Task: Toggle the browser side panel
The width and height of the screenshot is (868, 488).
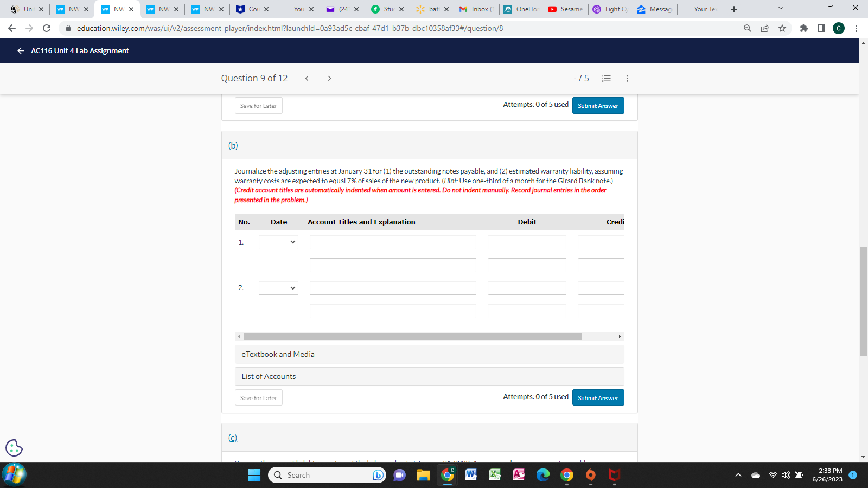Action: pyautogui.click(x=821, y=28)
